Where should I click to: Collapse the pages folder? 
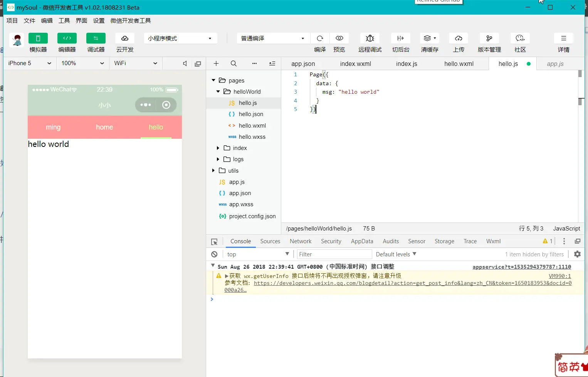pyautogui.click(x=213, y=80)
